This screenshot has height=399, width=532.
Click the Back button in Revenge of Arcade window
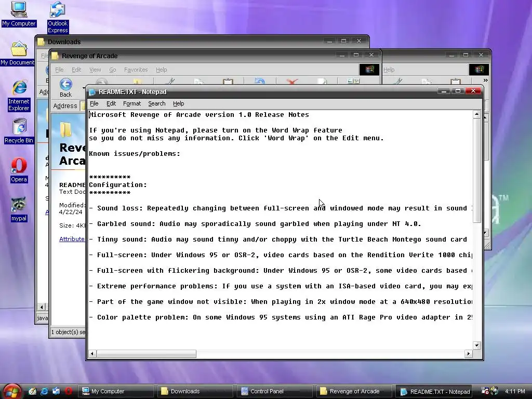[x=66, y=87]
